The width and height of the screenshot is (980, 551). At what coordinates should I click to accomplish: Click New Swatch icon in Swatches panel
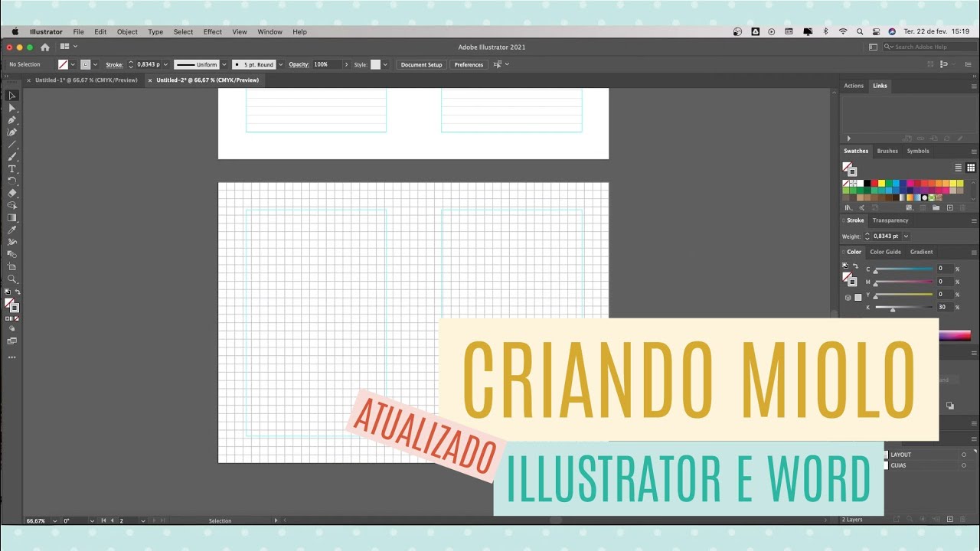tap(950, 207)
